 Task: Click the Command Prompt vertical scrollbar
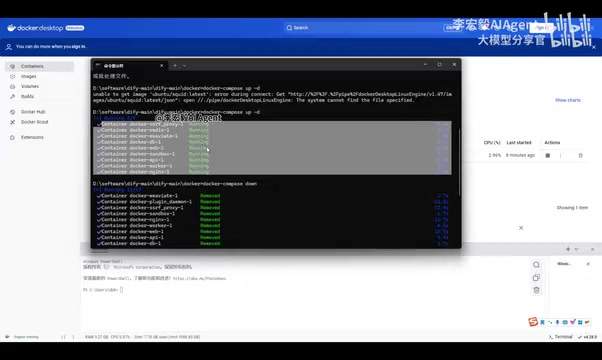pos(459,161)
